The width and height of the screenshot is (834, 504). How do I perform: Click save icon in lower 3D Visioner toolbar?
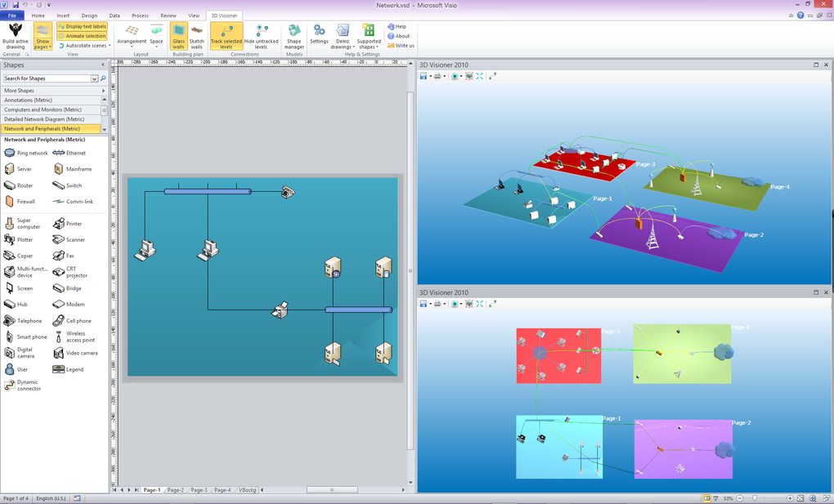424,304
